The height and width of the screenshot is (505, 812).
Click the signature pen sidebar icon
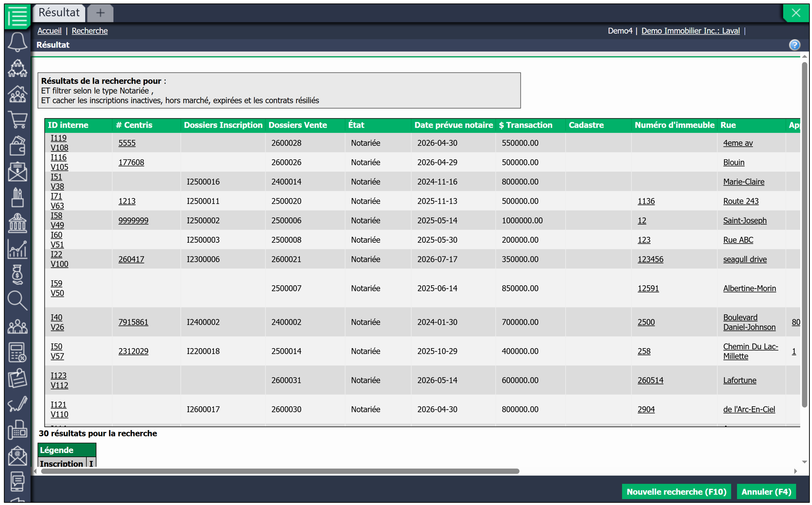tap(17, 404)
